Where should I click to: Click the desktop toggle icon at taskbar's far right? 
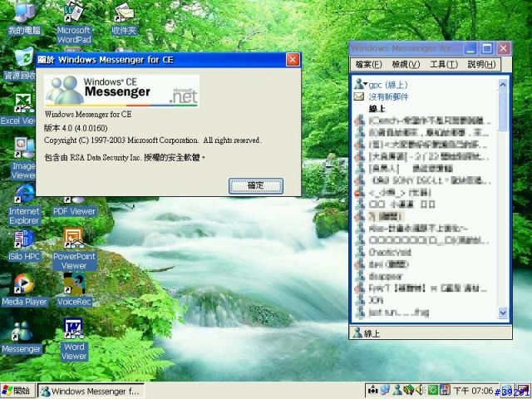click(x=524, y=391)
